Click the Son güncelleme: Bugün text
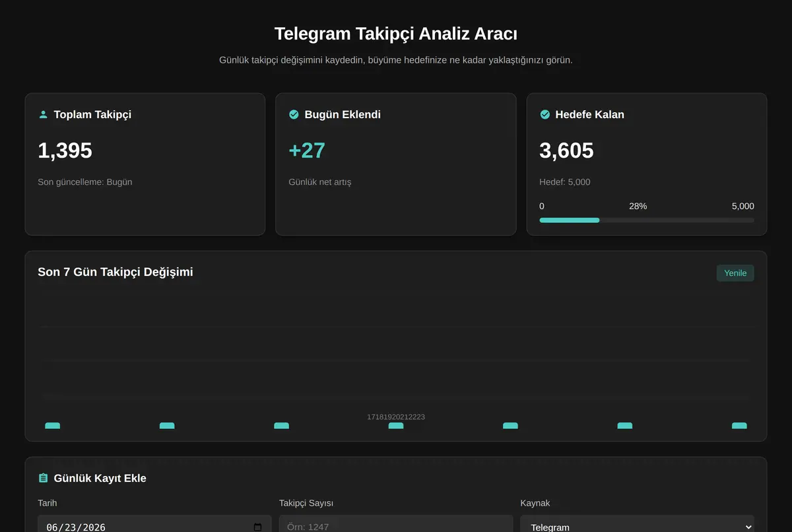Image resolution: width=792 pixels, height=532 pixels. click(85, 182)
